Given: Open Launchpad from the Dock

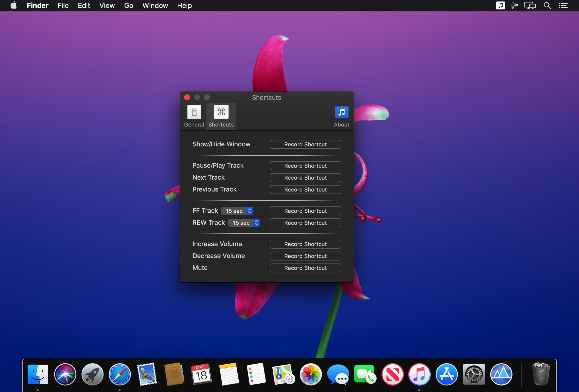Looking at the screenshot, I should [x=93, y=374].
